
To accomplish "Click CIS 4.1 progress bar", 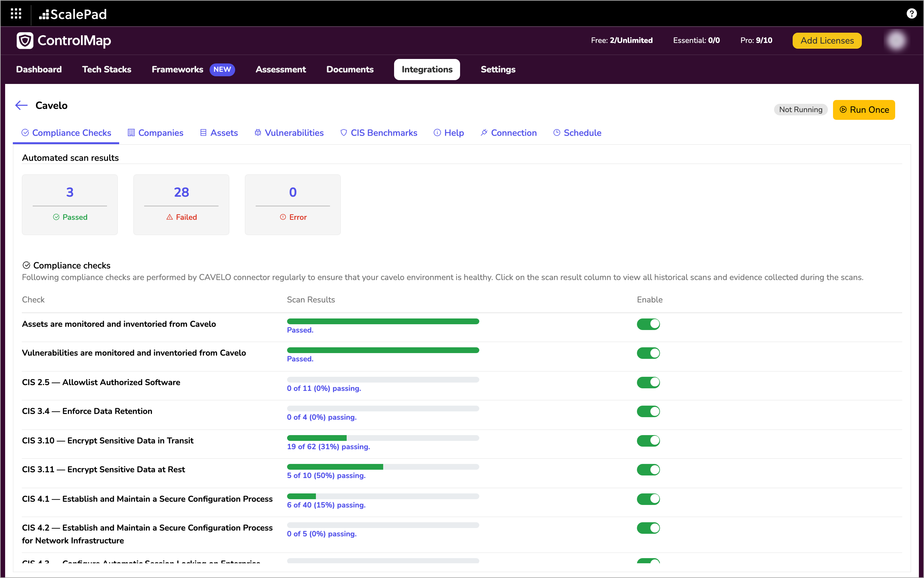I will (383, 496).
